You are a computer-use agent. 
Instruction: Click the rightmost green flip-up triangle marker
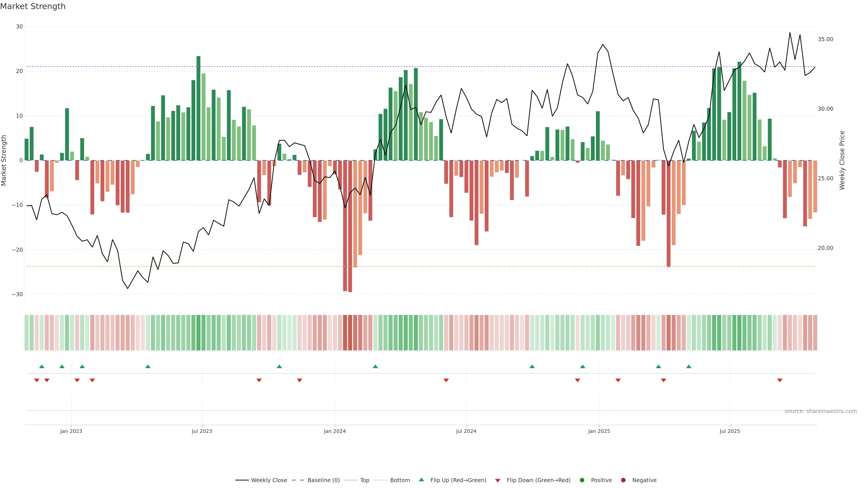coord(689,366)
